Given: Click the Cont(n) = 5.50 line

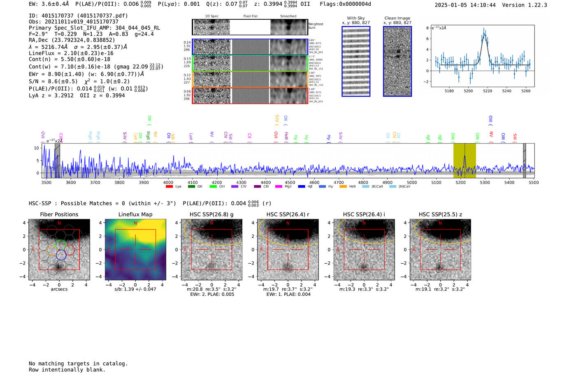Looking at the screenshot, I should [70, 59].
